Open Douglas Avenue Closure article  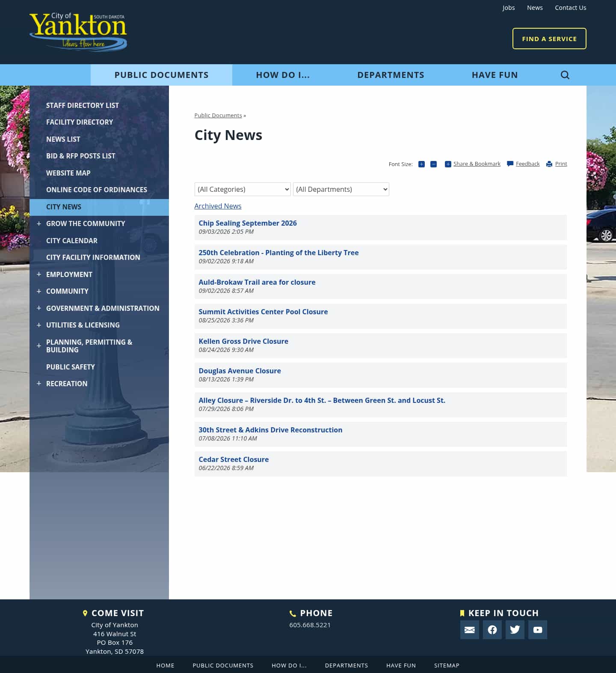240,371
